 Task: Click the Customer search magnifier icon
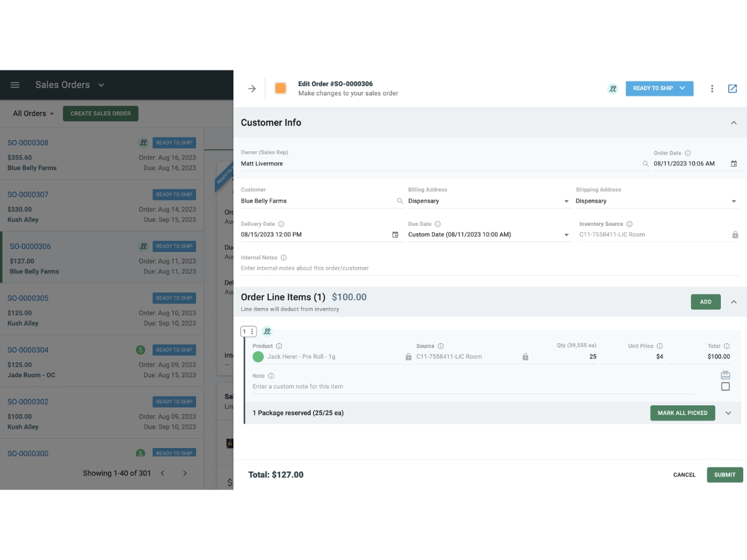point(400,201)
